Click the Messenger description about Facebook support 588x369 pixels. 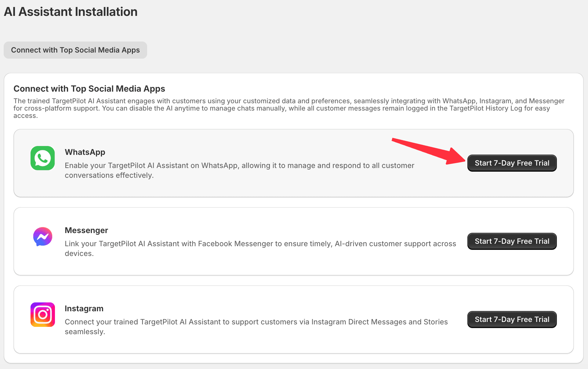[260, 249]
